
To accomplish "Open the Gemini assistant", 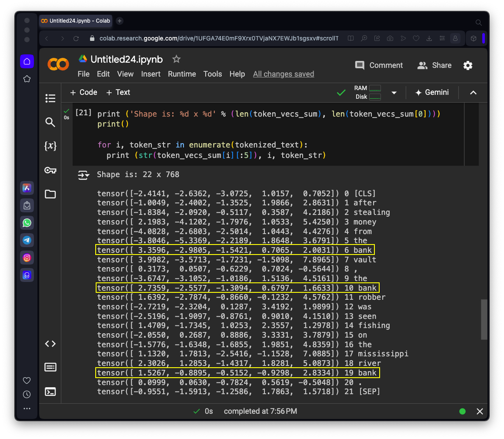I will tap(432, 92).
